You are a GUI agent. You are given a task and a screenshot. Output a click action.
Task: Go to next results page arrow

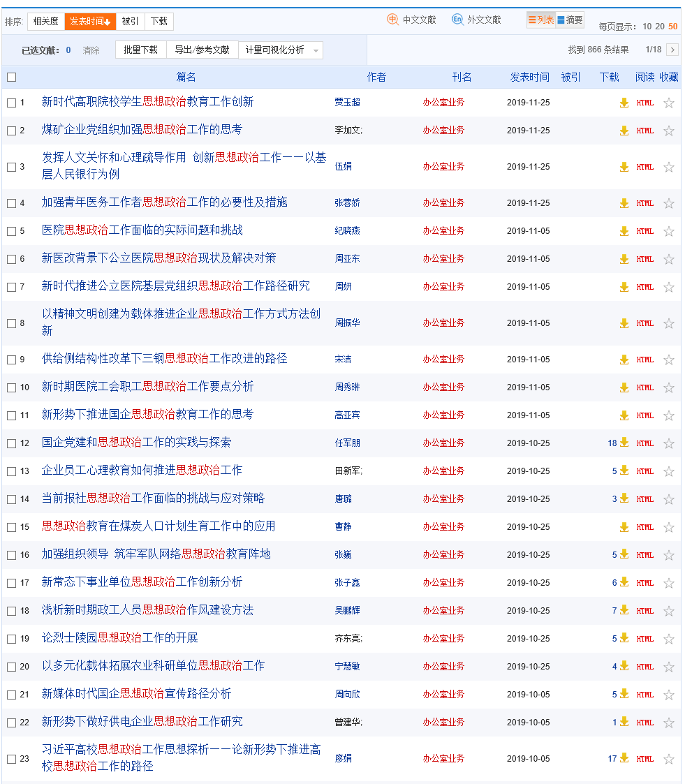(672, 50)
